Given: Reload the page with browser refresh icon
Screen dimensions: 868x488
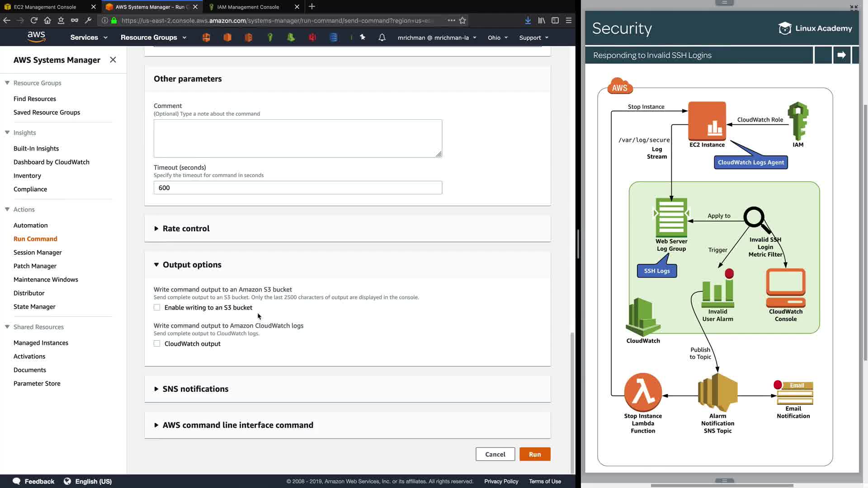Looking at the screenshot, I should [34, 20].
